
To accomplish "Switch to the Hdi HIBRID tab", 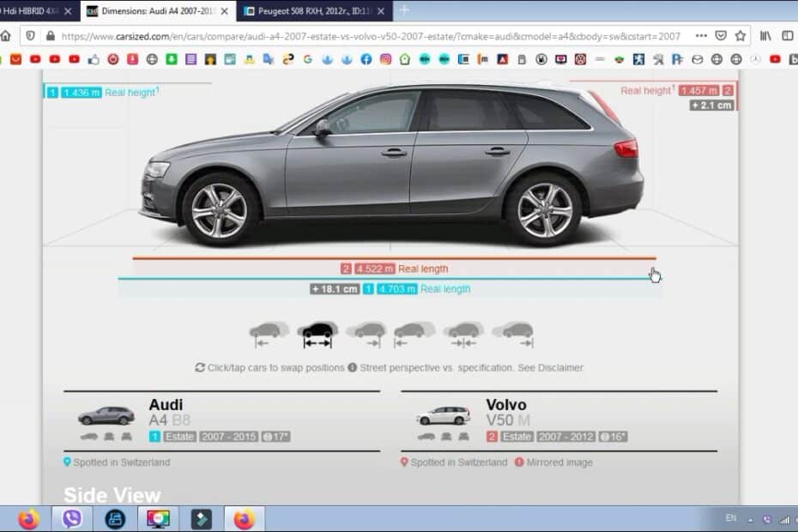I will (31, 10).
